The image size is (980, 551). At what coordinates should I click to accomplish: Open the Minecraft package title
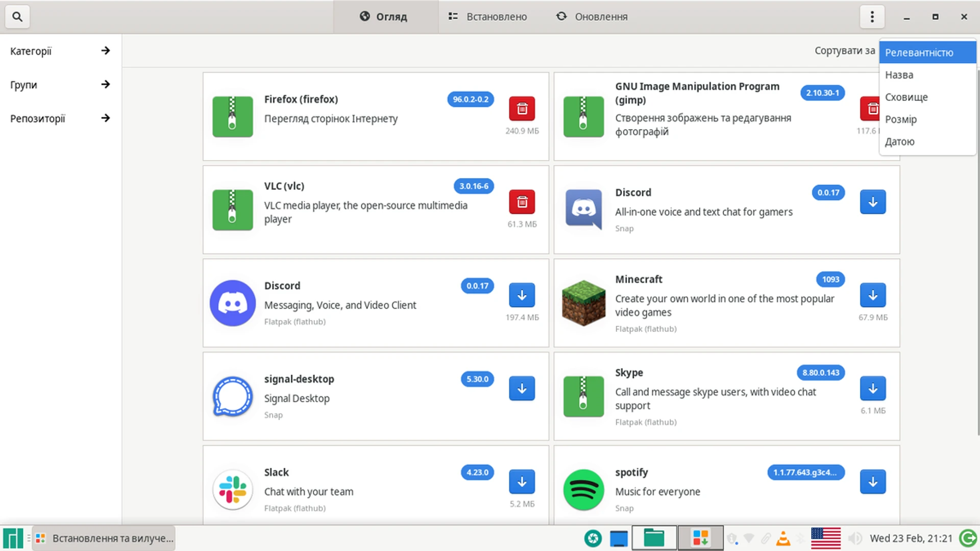639,280
